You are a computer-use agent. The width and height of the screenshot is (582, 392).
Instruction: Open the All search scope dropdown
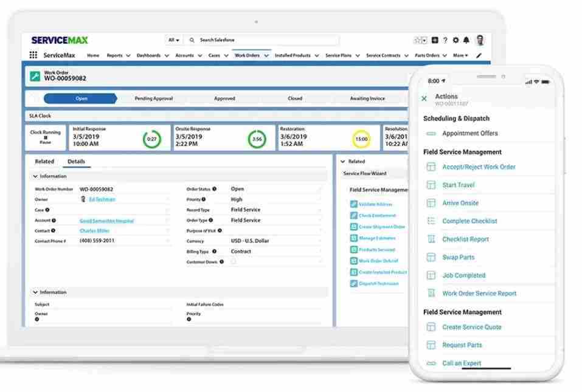coord(173,40)
